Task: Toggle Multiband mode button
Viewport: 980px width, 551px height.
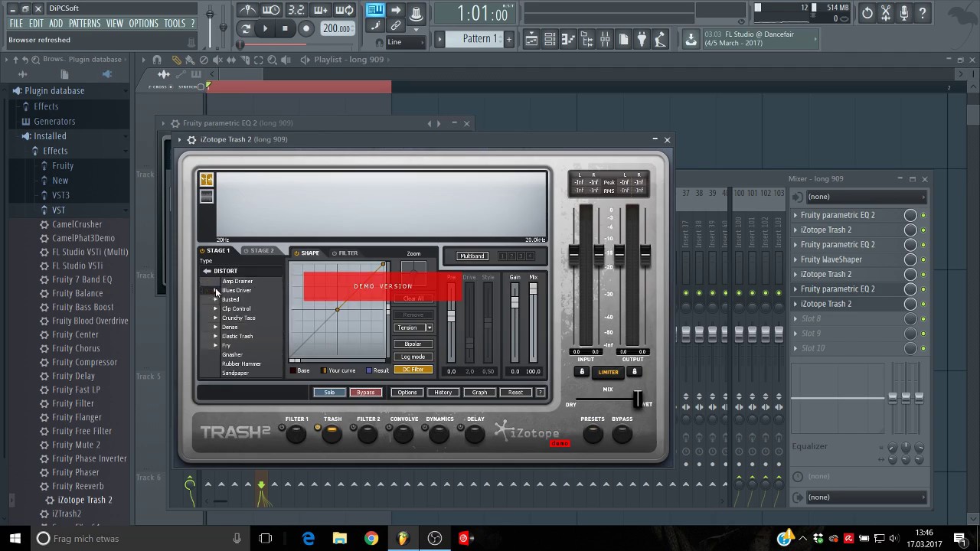Action: (472, 256)
